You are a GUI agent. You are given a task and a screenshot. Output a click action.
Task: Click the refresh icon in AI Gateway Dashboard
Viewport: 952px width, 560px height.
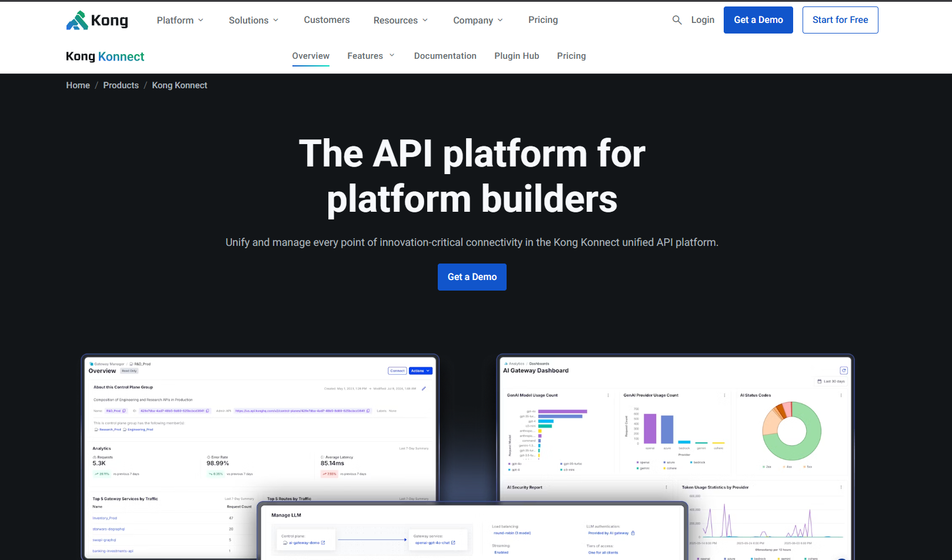[844, 371]
